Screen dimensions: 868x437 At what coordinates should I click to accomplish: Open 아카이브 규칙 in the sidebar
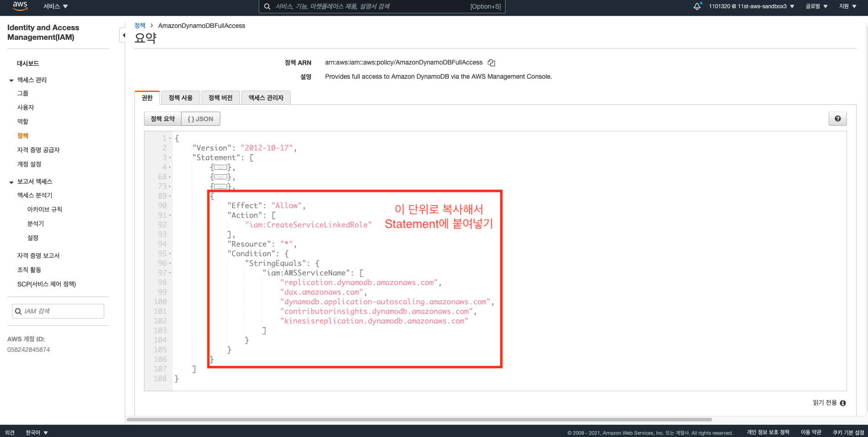45,210
